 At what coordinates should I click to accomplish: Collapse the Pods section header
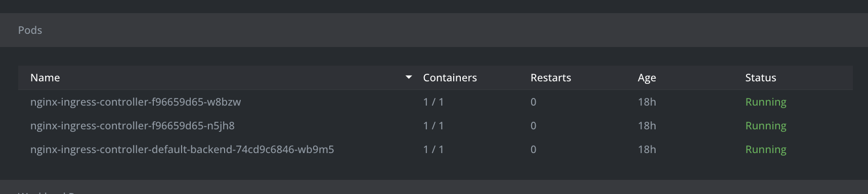(434, 30)
